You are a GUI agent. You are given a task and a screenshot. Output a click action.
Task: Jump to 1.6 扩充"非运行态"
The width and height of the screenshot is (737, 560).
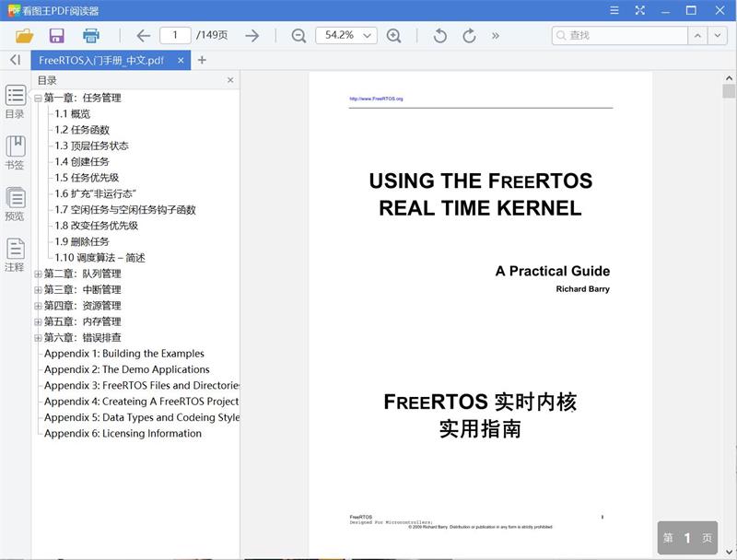point(96,194)
